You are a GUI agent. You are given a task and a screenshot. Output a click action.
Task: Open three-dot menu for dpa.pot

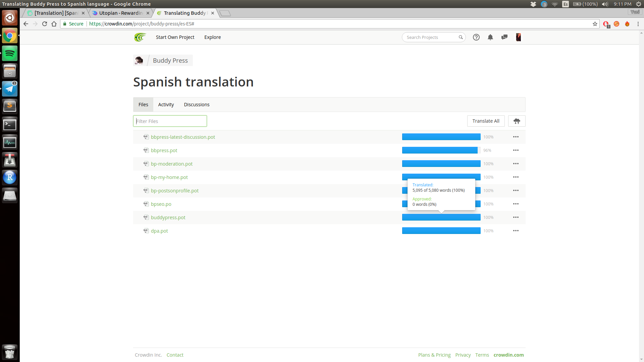click(x=516, y=231)
